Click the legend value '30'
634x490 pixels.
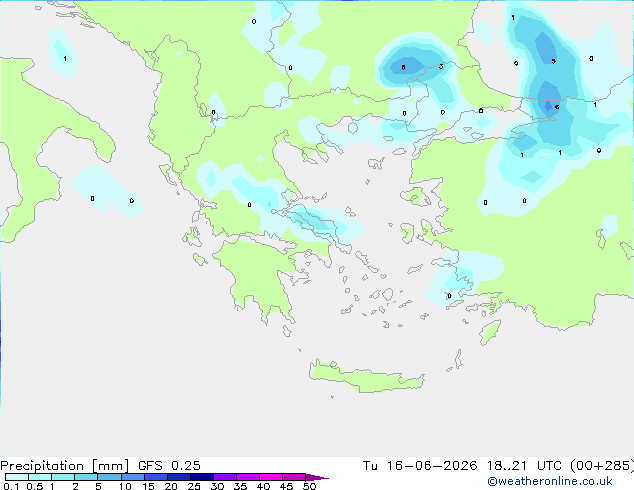point(217,486)
